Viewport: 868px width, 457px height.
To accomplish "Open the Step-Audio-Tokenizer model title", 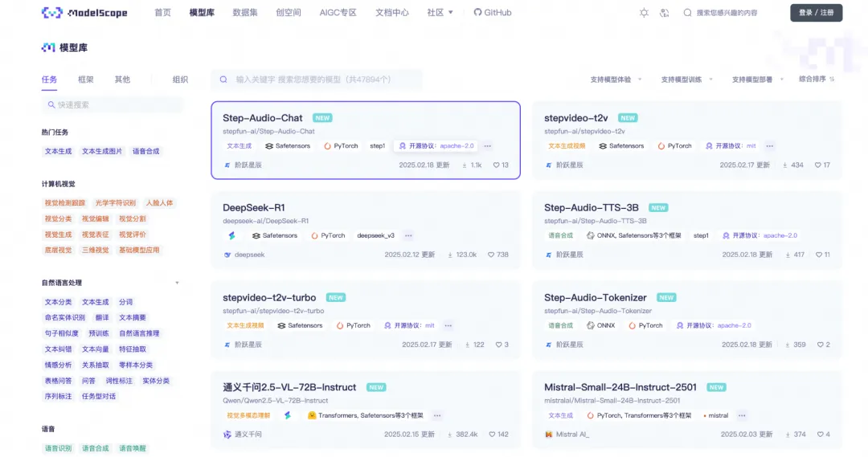I will [595, 298].
